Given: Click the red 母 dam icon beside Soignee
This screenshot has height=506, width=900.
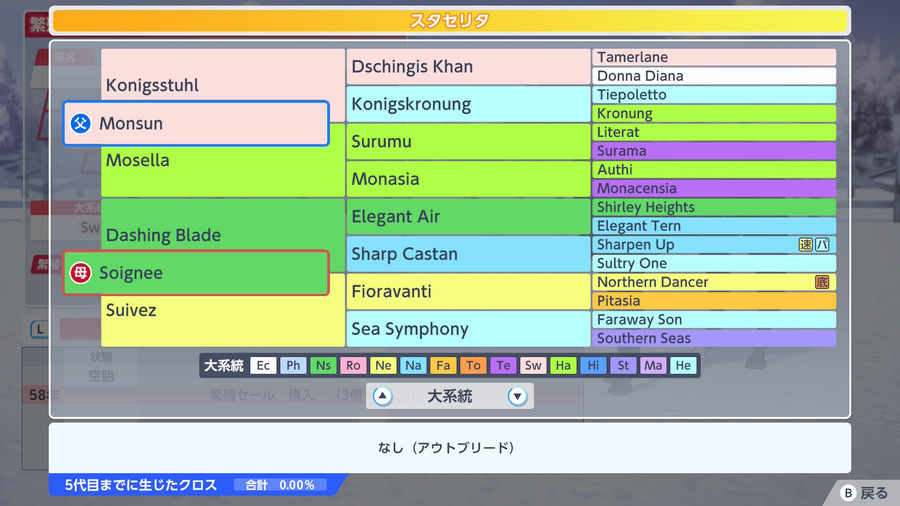Looking at the screenshot, I should pyautogui.click(x=80, y=273).
